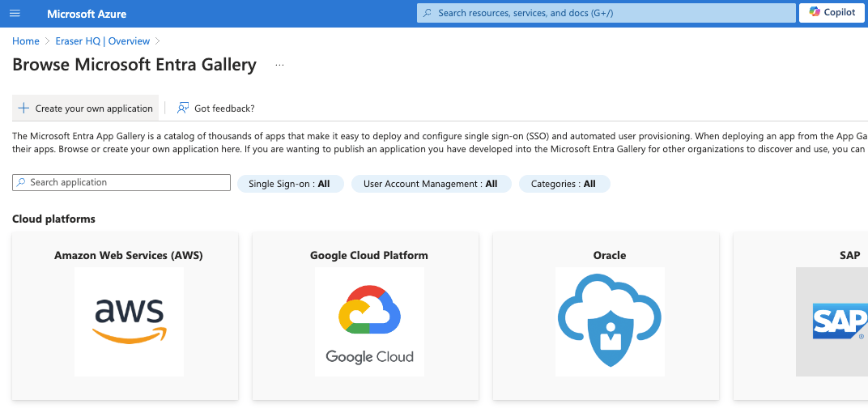Focus the Search application field

click(x=121, y=182)
